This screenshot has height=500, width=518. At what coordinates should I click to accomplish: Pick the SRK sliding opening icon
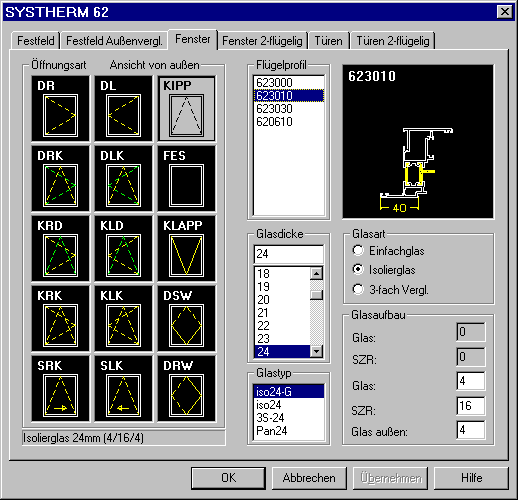tap(60, 389)
